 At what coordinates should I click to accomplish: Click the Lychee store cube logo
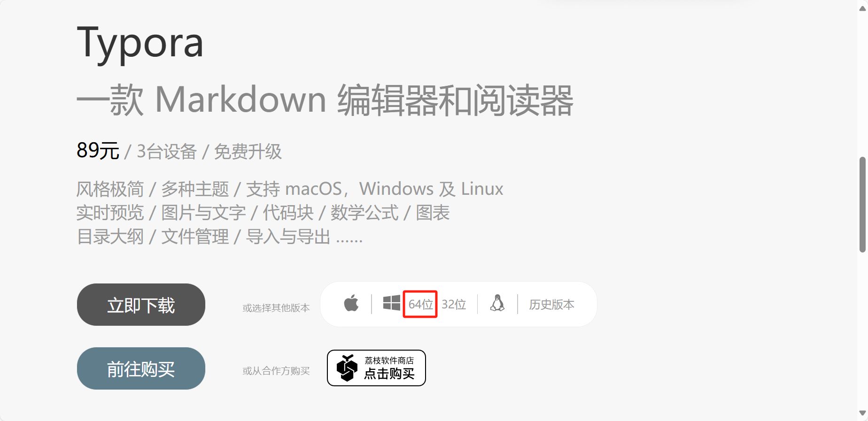[x=347, y=368]
